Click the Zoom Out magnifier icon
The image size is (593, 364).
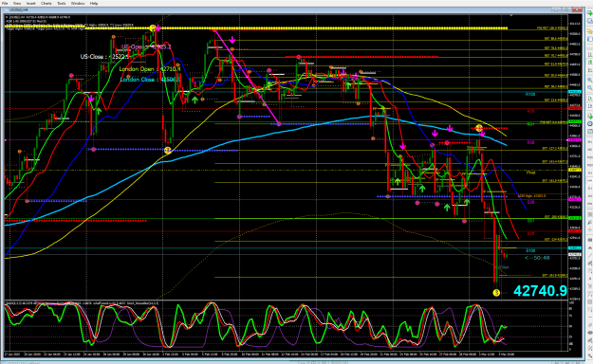(x=590, y=88)
